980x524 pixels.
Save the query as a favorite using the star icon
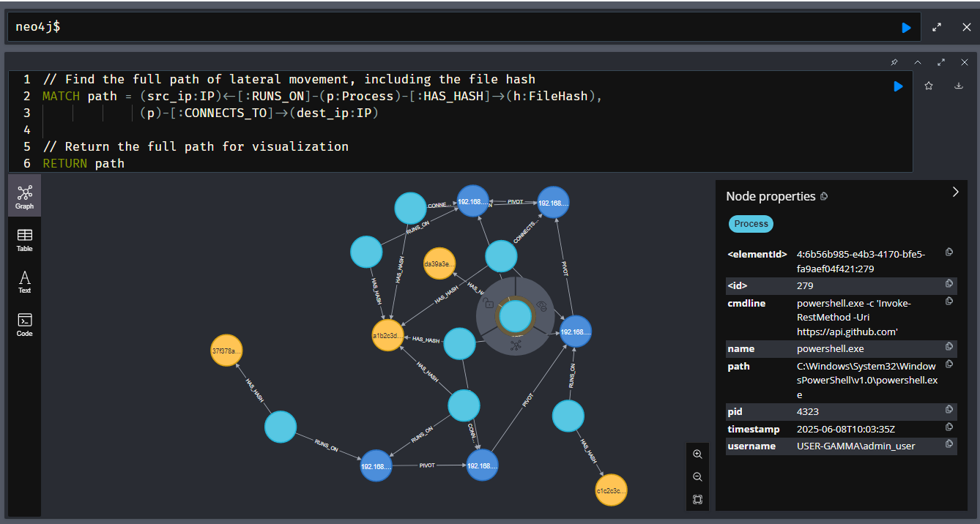929,86
